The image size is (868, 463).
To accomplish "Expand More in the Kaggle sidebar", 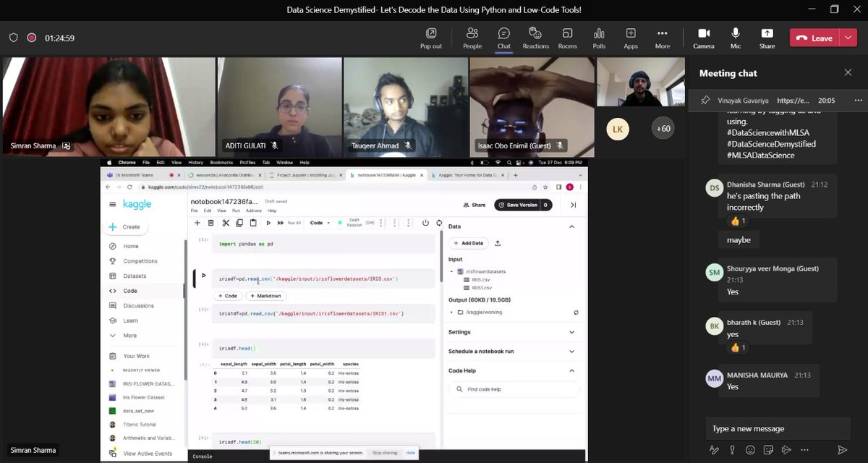I will click(129, 336).
